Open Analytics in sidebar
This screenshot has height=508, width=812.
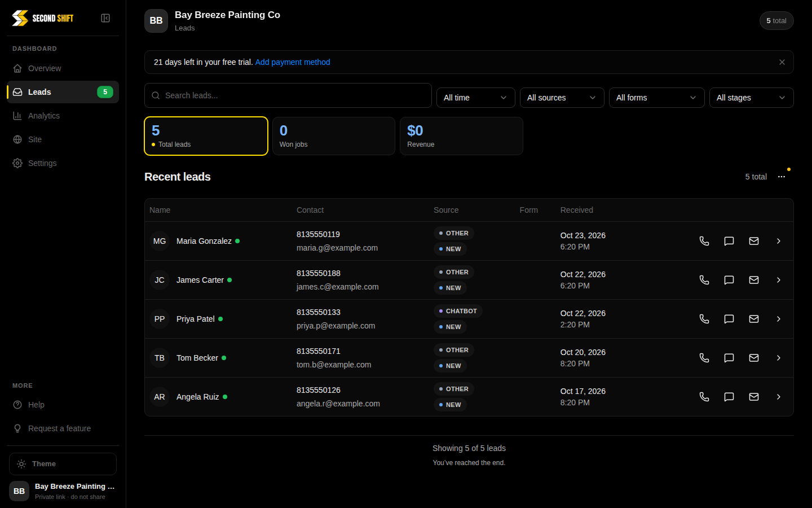63,116
